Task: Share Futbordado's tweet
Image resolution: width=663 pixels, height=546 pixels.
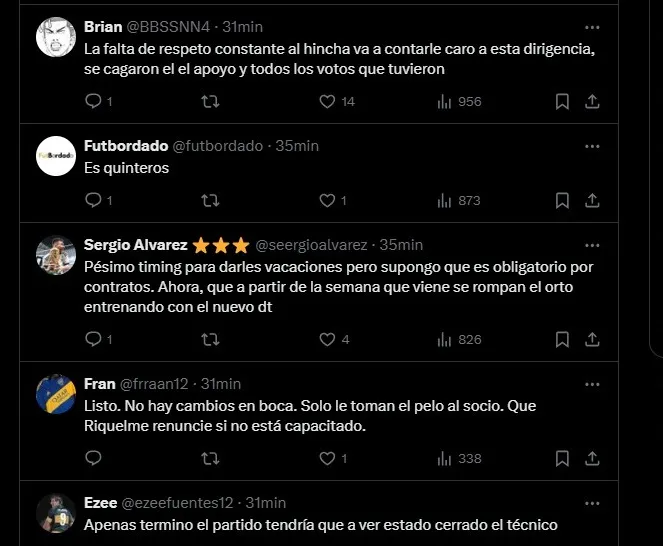Action: click(x=592, y=200)
